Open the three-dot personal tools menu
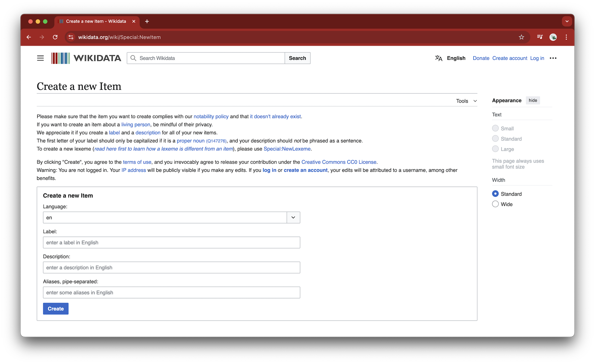 [553, 58]
